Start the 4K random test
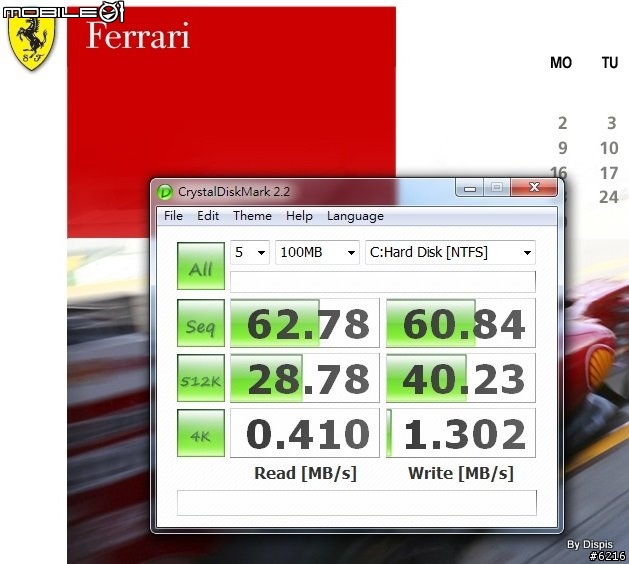 [201, 433]
